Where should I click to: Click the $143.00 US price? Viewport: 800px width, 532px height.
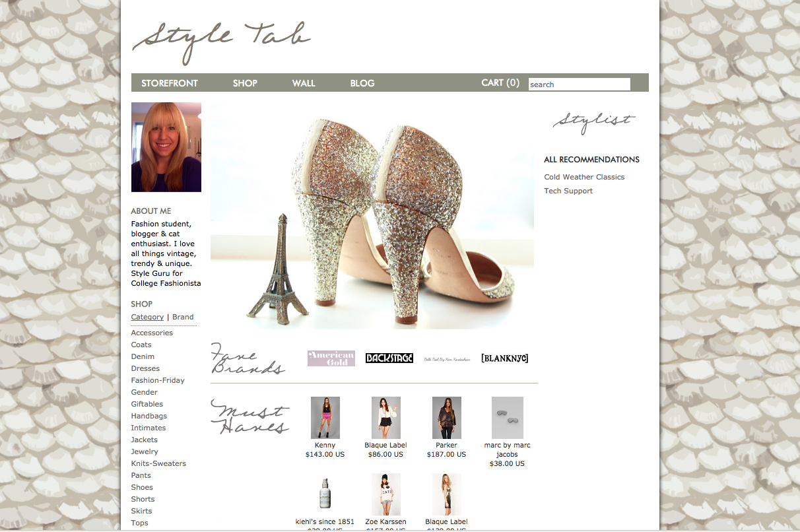(x=325, y=454)
